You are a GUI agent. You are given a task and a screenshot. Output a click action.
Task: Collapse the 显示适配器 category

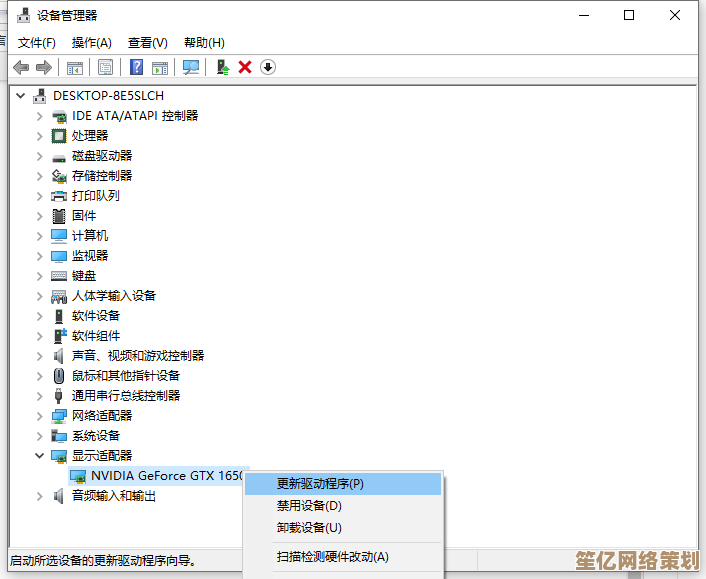pyautogui.click(x=40, y=456)
